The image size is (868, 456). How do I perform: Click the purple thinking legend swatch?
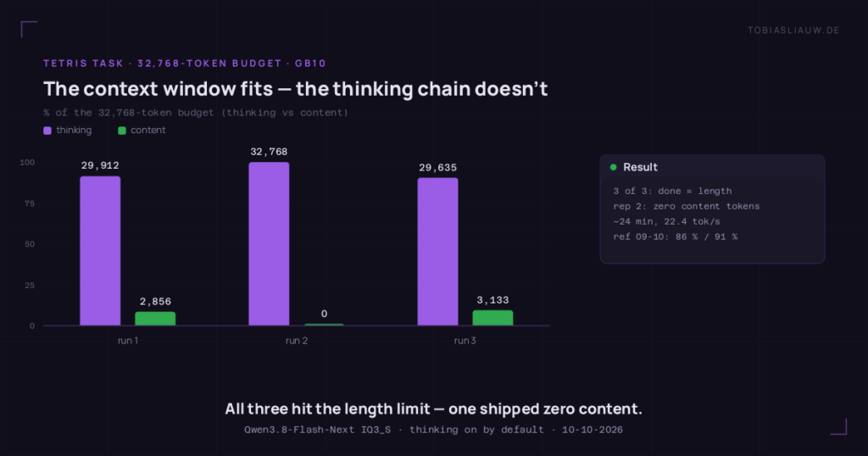[47, 131]
